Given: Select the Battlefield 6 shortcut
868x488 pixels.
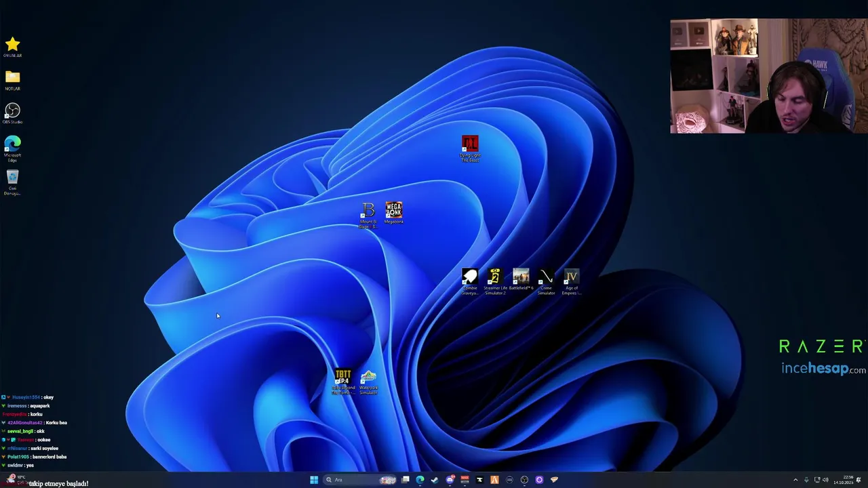Looking at the screenshot, I should [521, 279].
